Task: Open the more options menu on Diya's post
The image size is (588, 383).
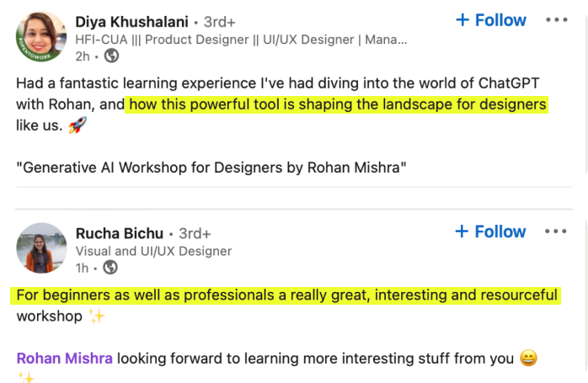Action: coord(556,20)
